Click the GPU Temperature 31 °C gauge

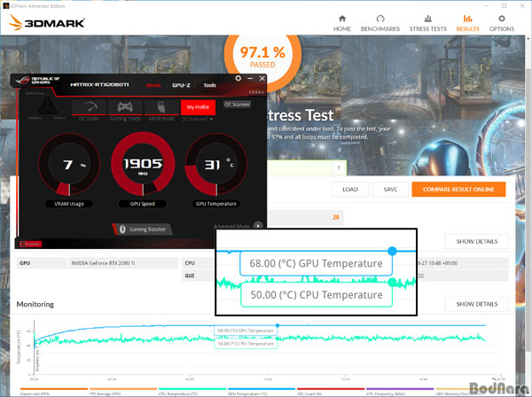[216, 165]
